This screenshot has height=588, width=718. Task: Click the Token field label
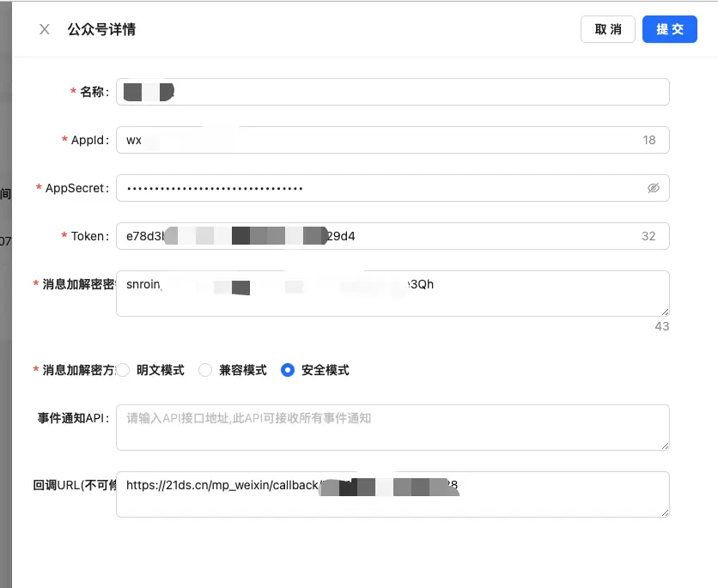[89, 236]
